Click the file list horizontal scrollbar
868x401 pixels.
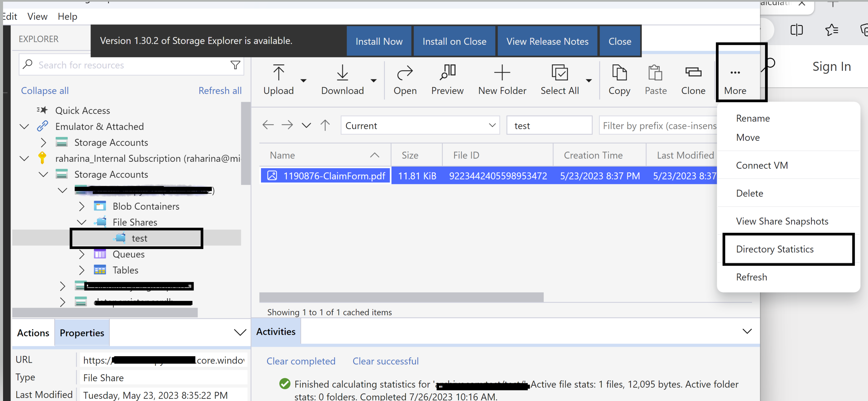tap(401, 297)
